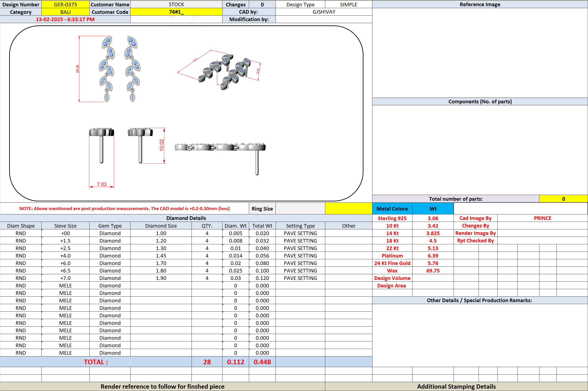Image resolution: width=588 pixels, height=391 pixels.
Task: Select the customer code cell 76#1_
Action: point(176,12)
